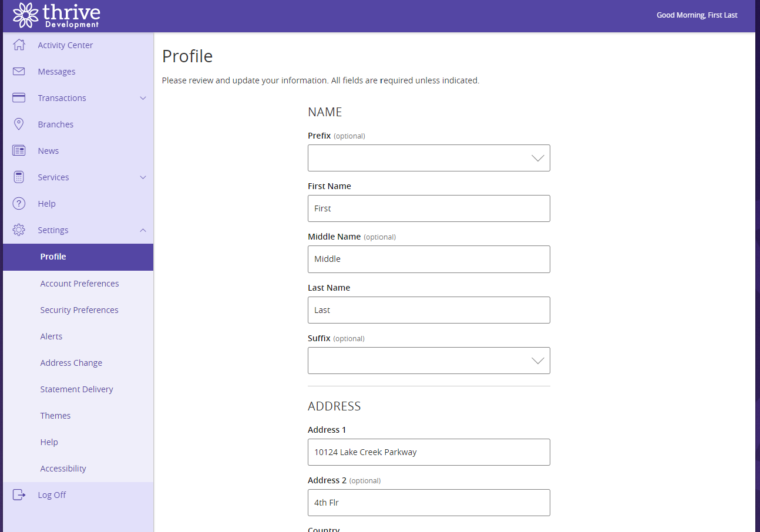Click the Activity Center home icon
Viewport: 760px width, 532px height.
(x=19, y=45)
